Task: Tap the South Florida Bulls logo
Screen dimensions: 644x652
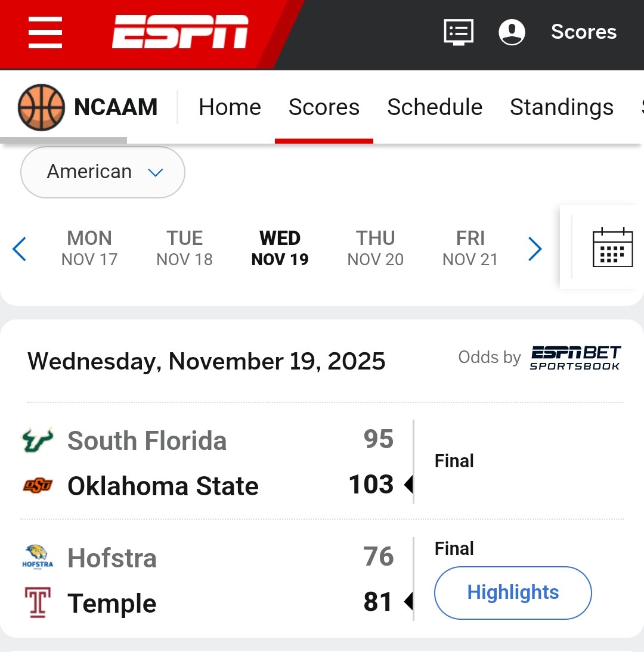Action: 38,440
